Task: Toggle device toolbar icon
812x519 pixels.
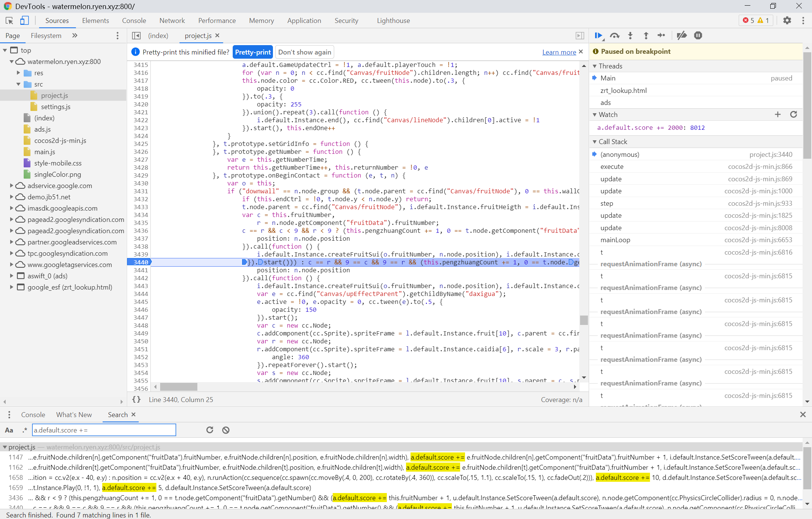Action: pos(24,20)
